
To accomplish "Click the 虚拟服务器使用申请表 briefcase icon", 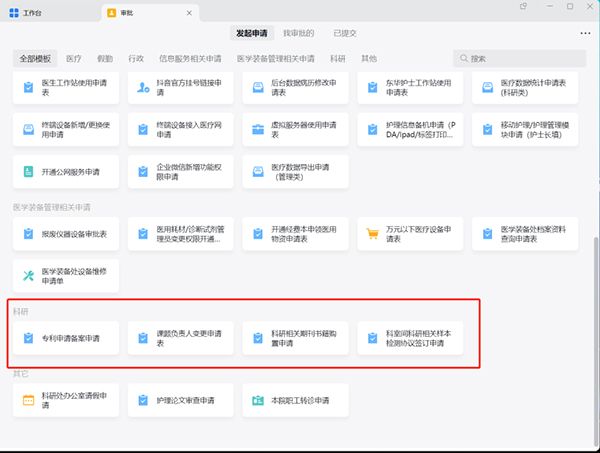I will 258,130.
